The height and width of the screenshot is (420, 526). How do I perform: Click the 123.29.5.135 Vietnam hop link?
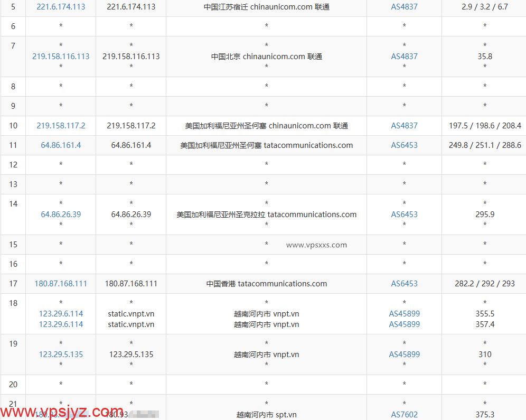[60, 354]
